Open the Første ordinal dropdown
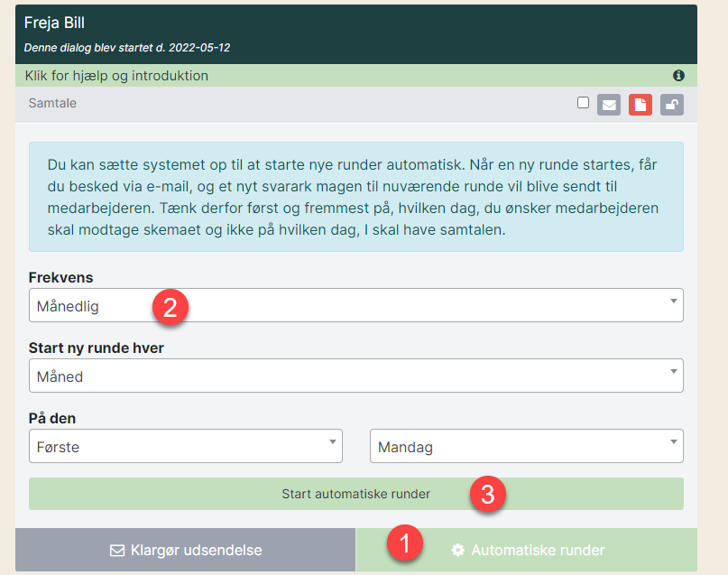The image size is (728, 575). tap(185, 446)
